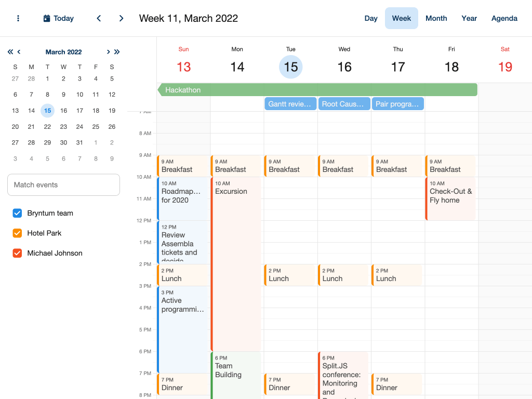Jump back one year in mini calendar

click(x=10, y=52)
